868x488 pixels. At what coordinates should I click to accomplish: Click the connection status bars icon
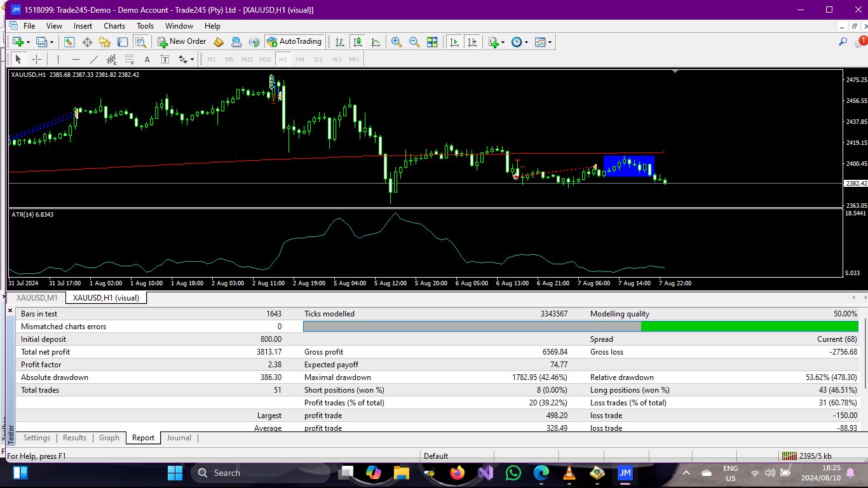pyautogui.click(x=789, y=456)
